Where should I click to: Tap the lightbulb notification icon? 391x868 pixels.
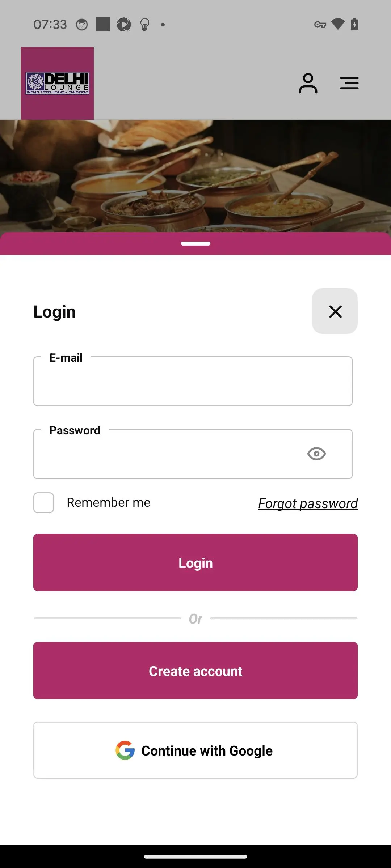pyautogui.click(x=145, y=25)
